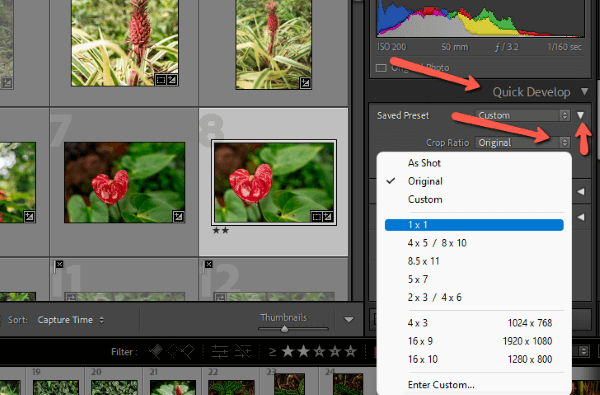Select anthurium photo thumbnail in cell 7
This screenshot has height=395, width=600.
pyautogui.click(x=124, y=182)
